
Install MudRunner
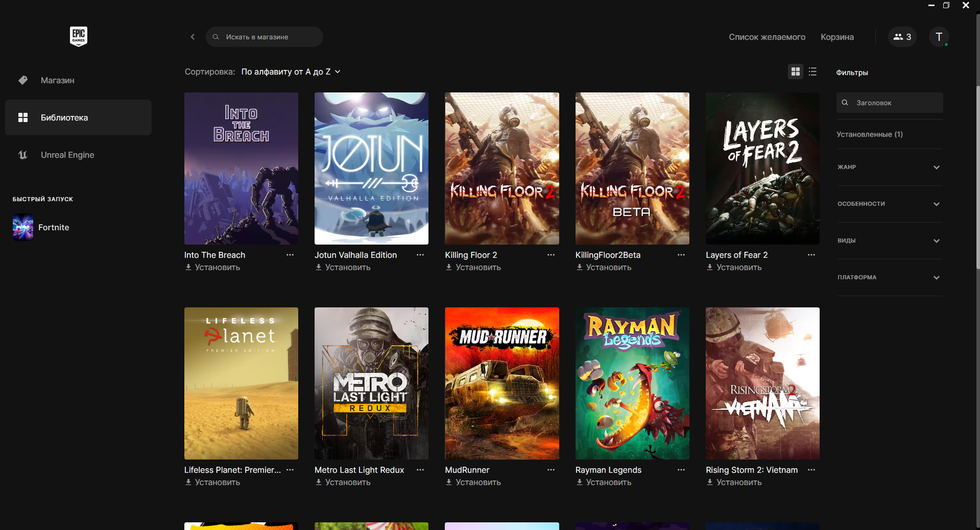(473, 482)
